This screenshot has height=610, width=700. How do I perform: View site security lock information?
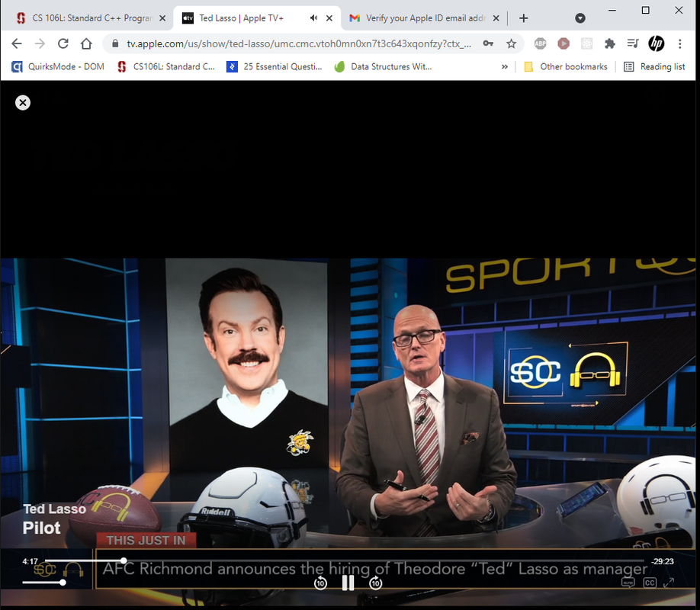pyautogui.click(x=115, y=43)
